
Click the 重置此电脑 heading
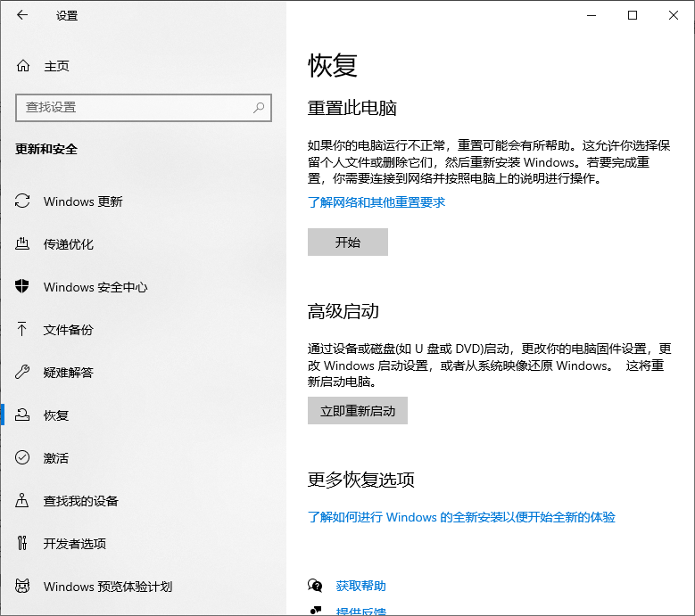coord(352,108)
